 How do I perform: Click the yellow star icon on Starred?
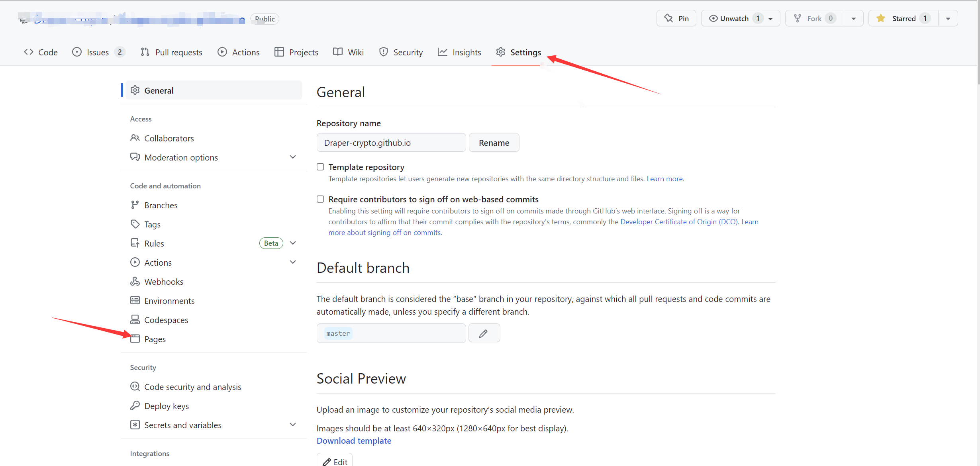(x=881, y=18)
